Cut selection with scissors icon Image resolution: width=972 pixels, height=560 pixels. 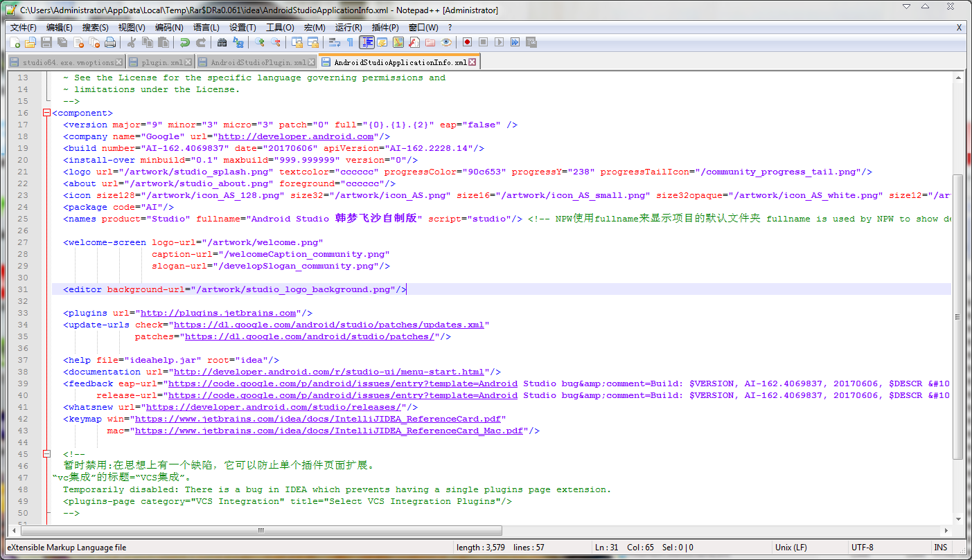click(132, 43)
